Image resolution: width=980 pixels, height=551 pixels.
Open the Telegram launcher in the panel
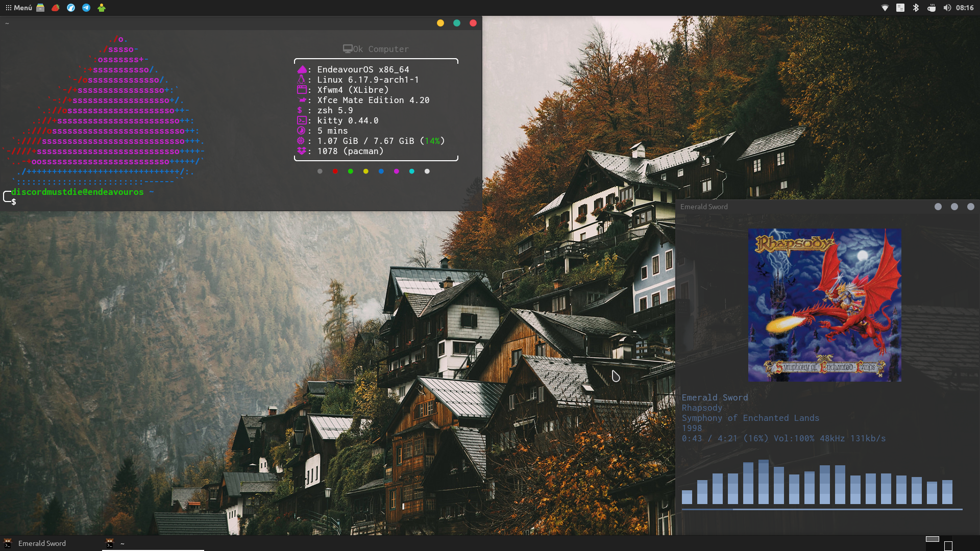pyautogui.click(x=86, y=8)
